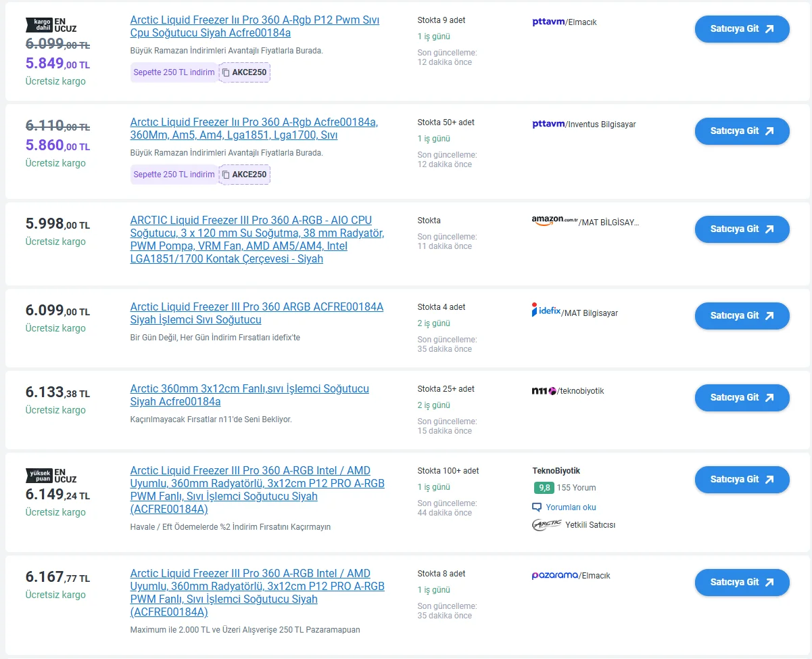Click the Arctic authorized seller logo
This screenshot has width=812, height=659.
(546, 524)
